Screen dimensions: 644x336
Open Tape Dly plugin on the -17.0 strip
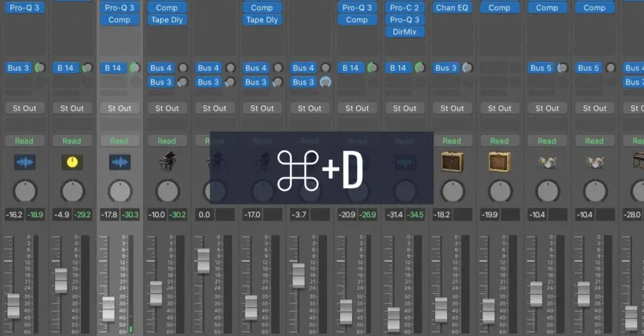[x=262, y=20]
